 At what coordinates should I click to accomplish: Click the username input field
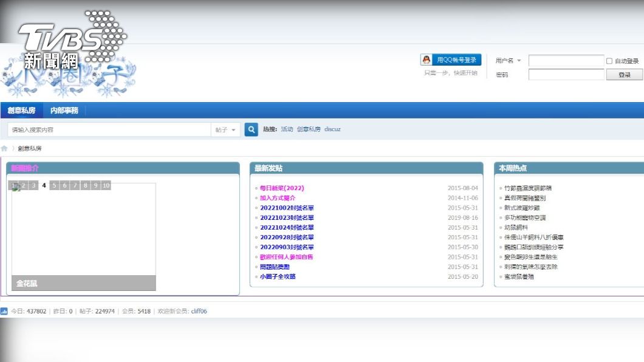(x=566, y=61)
